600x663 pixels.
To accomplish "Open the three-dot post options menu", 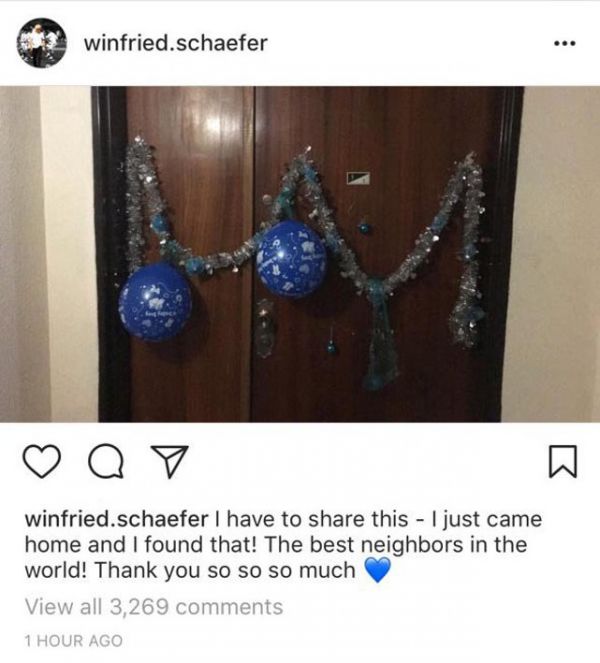I will click(564, 43).
